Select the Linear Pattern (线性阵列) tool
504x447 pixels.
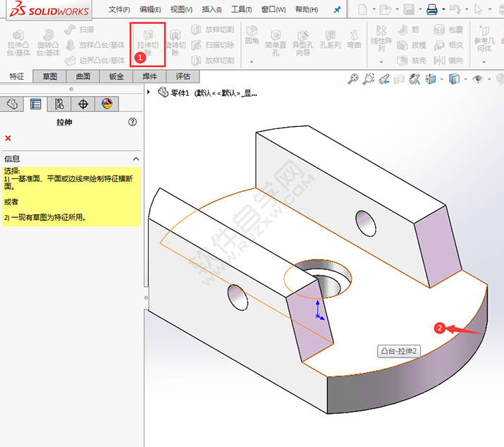click(381, 39)
